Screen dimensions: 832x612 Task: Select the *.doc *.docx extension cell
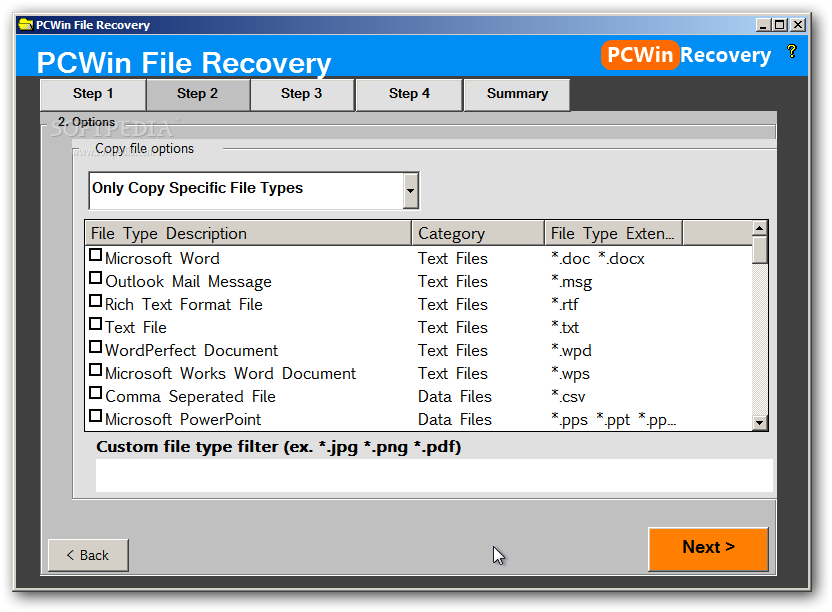click(x=597, y=258)
